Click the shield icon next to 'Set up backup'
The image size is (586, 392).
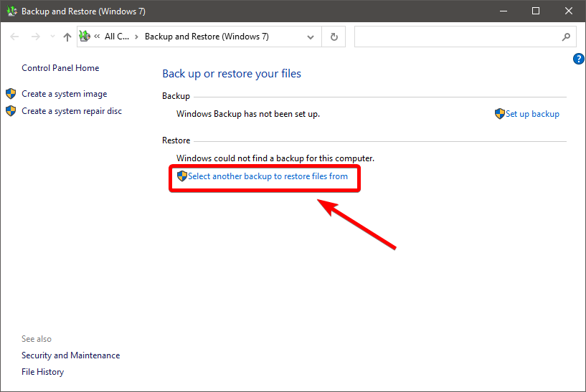(x=500, y=114)
